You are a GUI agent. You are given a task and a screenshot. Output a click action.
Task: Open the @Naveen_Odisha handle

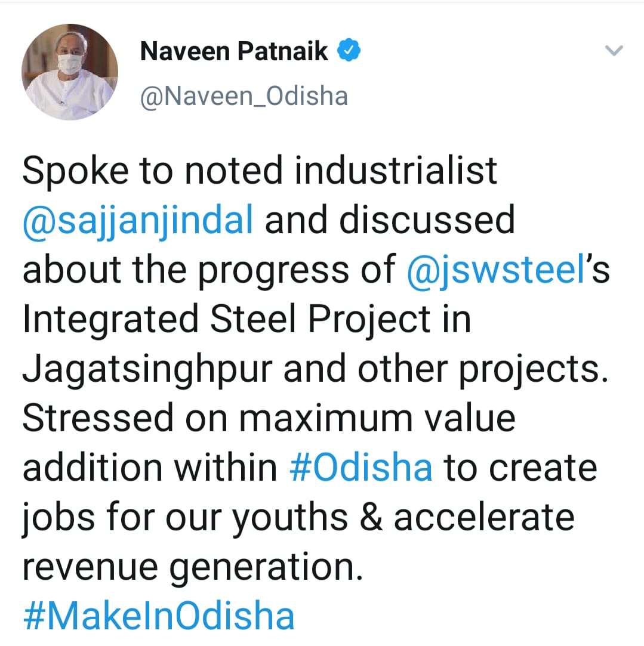click(x=244, y=95)
